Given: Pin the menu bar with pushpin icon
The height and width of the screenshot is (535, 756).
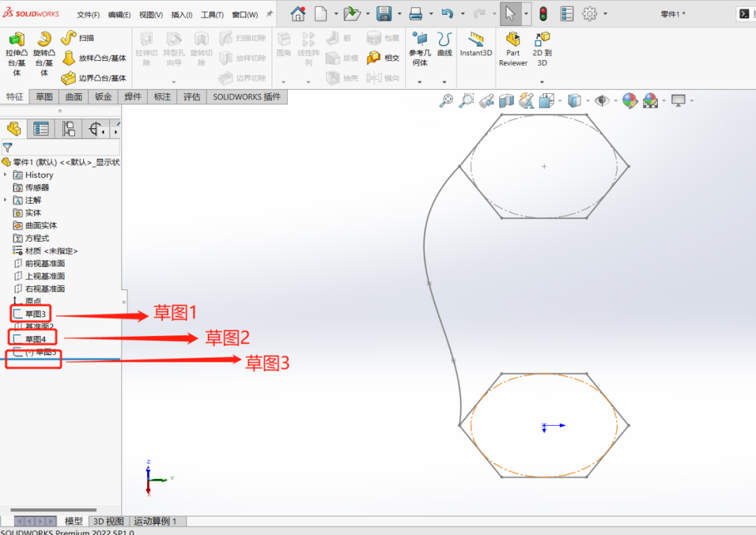Looking at the screenshot, I should pyautogui.click(x=269, y=14).
